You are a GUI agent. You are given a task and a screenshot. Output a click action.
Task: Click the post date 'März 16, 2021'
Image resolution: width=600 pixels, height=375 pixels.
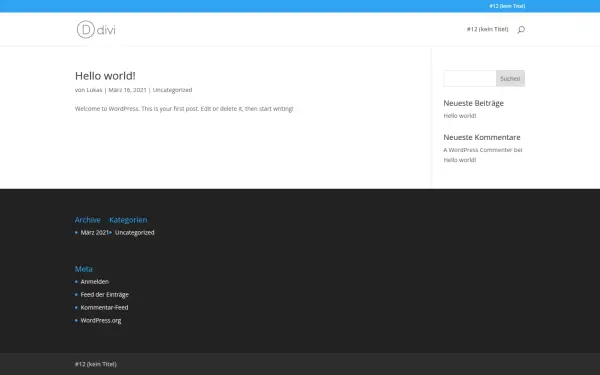pyautogui.click(x=127, y=90)
